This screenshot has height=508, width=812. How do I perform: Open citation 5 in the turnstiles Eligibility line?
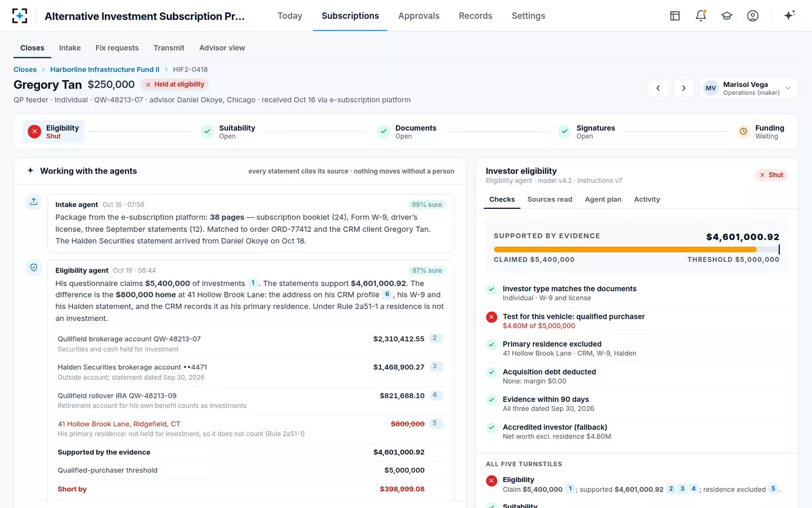(774, 489)
